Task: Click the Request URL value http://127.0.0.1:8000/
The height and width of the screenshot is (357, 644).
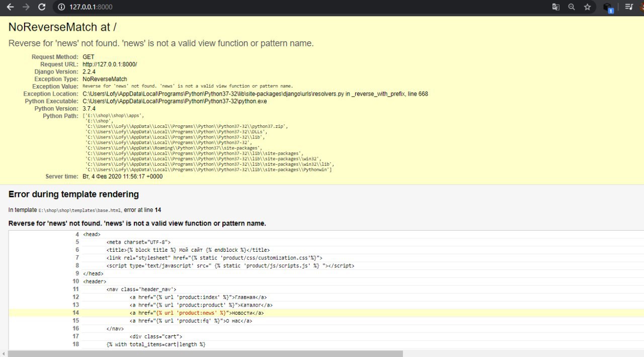Action: pos(110,64)
